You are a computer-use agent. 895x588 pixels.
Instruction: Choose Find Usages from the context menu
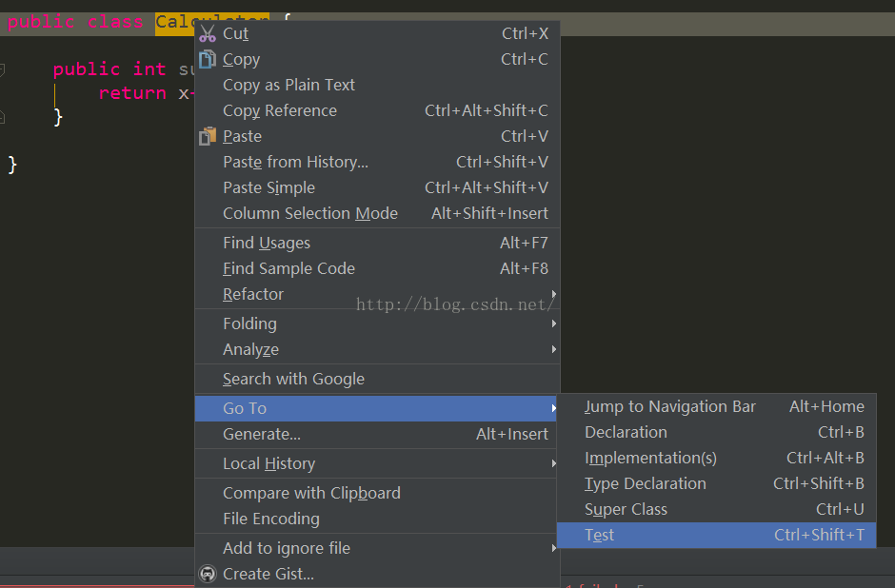click(267, 243)
